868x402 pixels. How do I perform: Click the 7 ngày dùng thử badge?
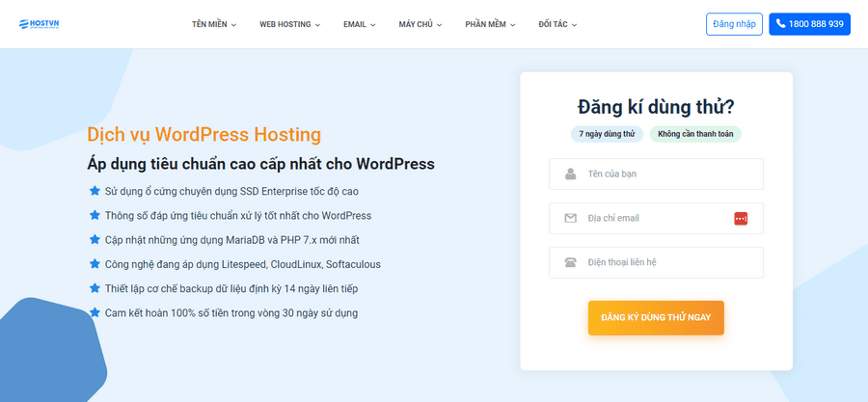607,134
